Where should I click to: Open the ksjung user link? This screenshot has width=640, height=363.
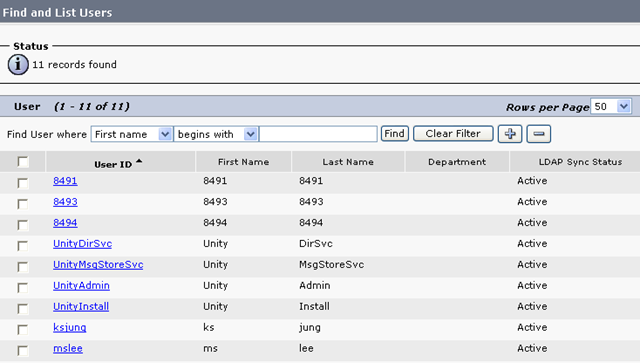coord(70,327)
